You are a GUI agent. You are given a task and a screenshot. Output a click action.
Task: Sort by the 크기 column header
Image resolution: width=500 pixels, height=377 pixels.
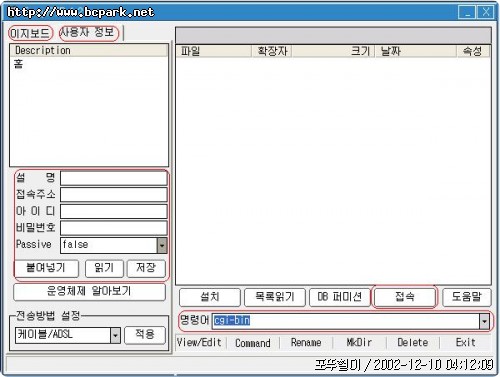tap(333, 51)
